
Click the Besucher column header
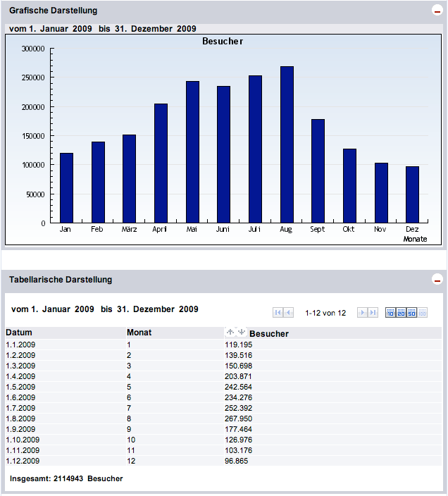pos(268,333)
